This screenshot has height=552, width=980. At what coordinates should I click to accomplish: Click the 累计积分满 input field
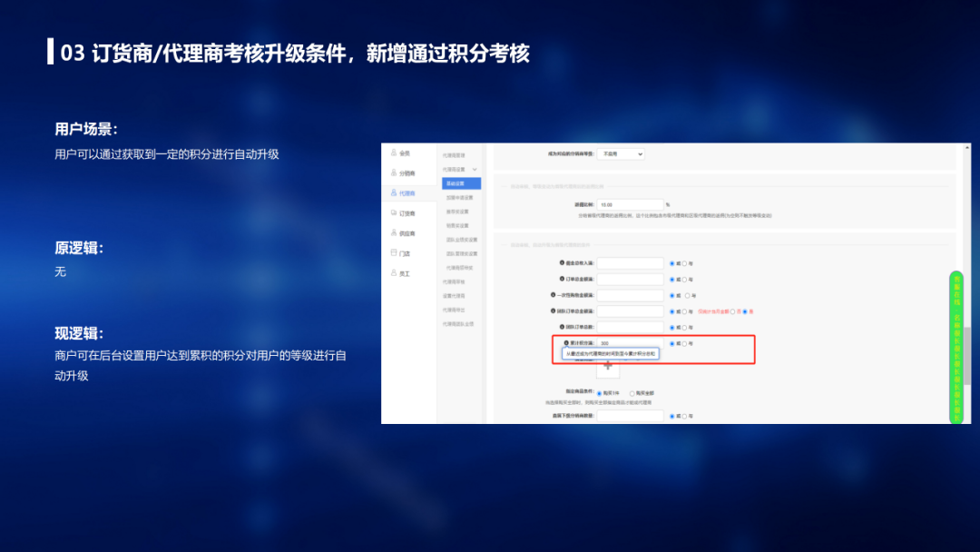click(x=630, y=344)
